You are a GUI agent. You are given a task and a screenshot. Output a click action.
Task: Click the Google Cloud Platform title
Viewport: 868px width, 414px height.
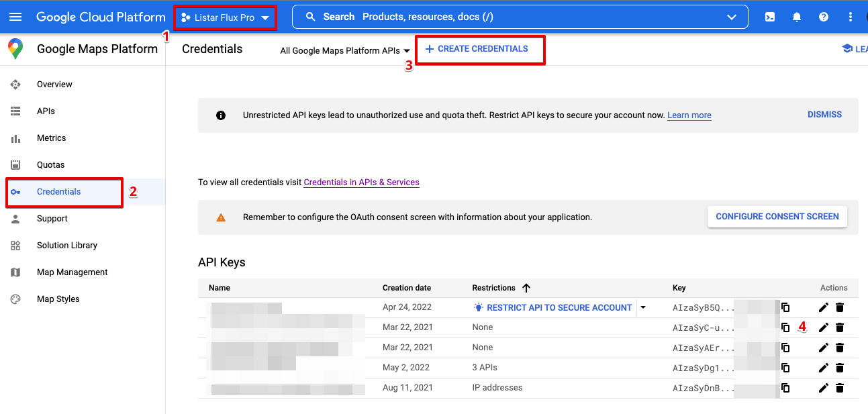101,17
